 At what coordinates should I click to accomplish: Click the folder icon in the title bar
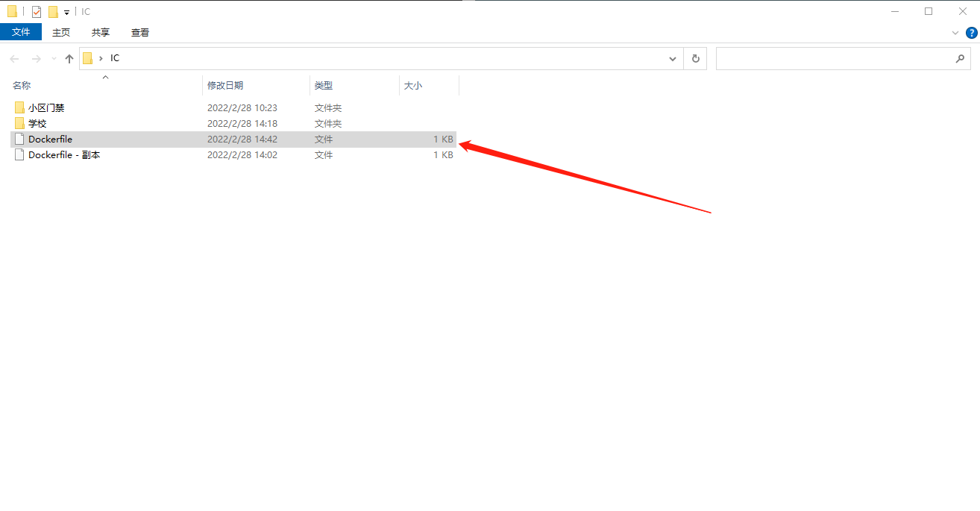tap(12, 12)
